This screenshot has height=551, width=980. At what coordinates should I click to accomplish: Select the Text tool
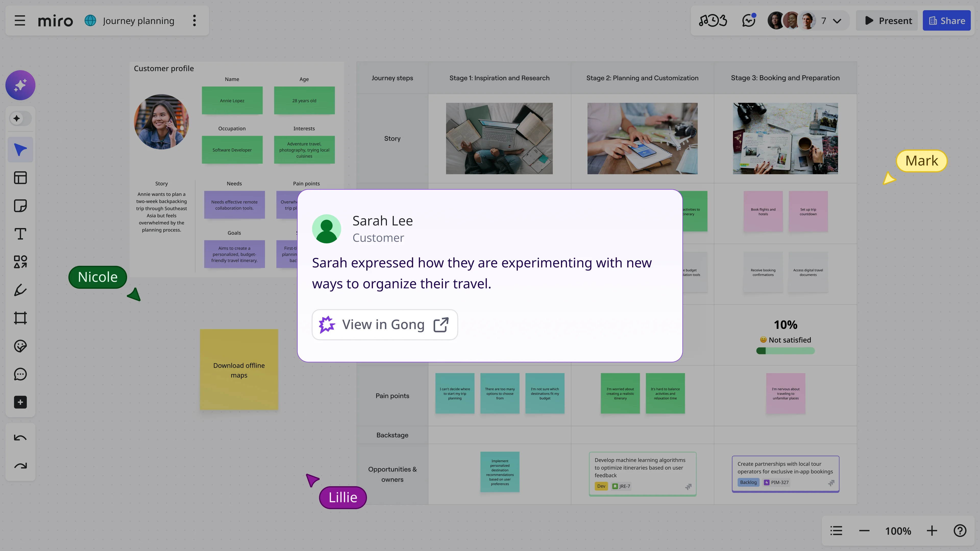click(20, 234)
